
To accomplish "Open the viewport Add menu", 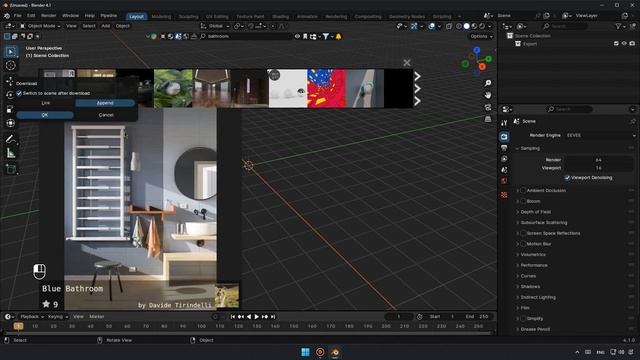I will [106, 26].
